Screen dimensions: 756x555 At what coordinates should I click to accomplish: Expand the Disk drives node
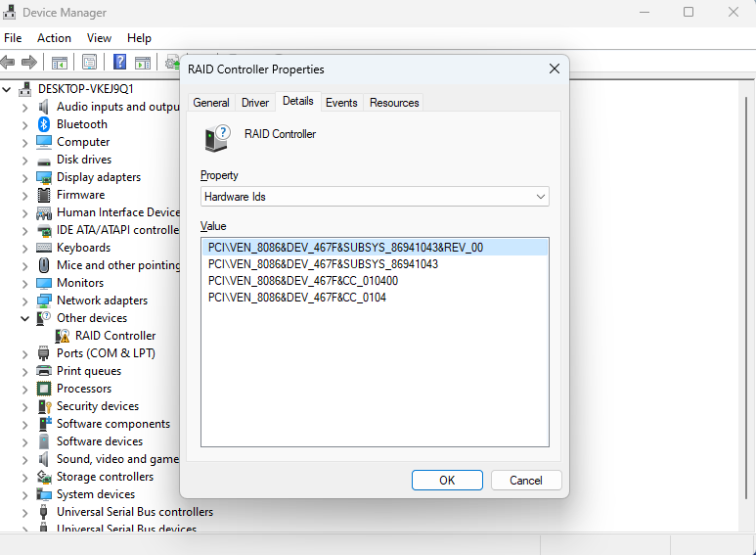point(25,160)
